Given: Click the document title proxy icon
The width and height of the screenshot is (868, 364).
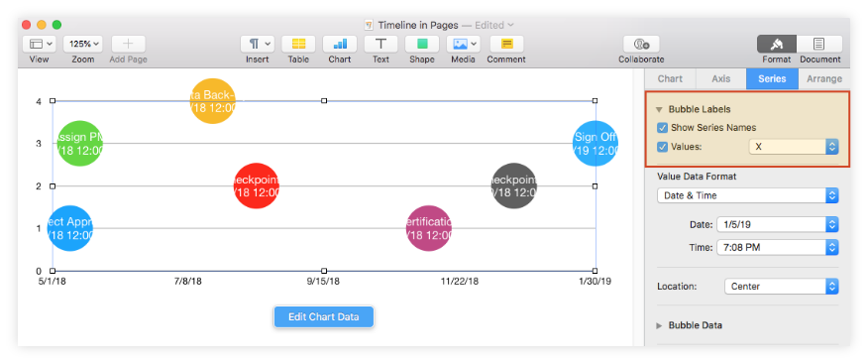Looking at the screenshot, I should coord(369,25).
